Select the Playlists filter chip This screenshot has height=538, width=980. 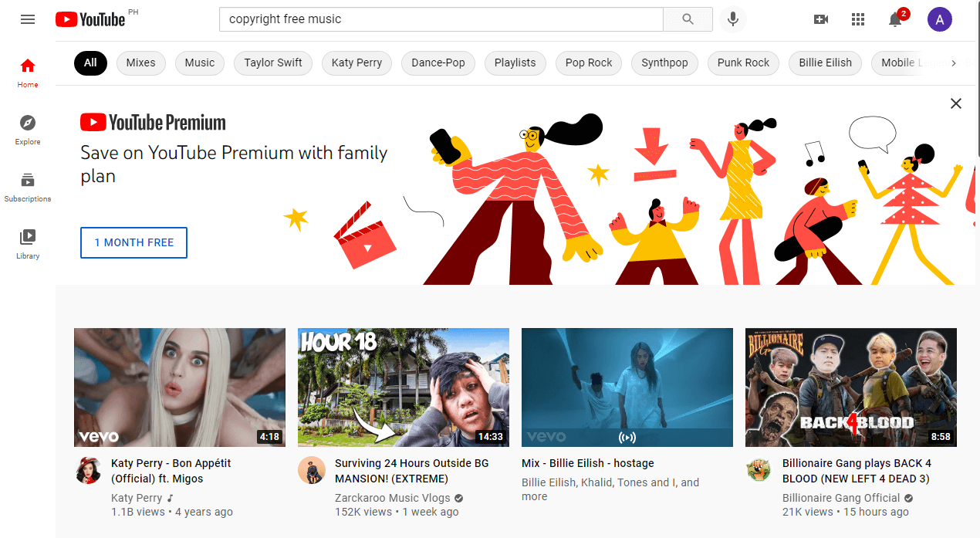[515, 63]
